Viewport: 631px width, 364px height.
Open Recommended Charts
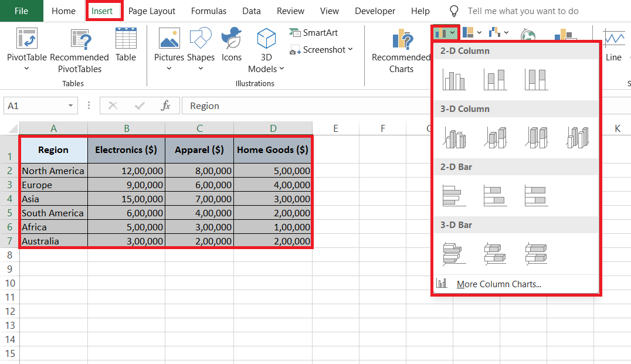401,50
